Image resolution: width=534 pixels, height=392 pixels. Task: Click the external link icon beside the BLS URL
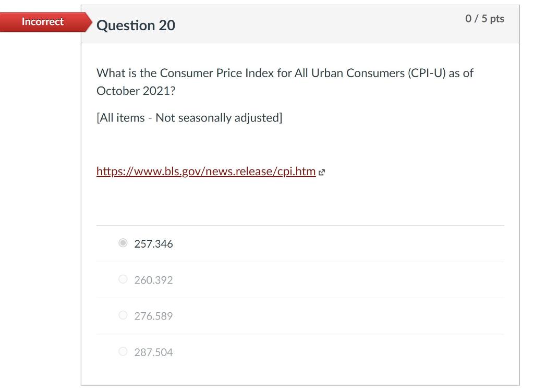[322, 172]
